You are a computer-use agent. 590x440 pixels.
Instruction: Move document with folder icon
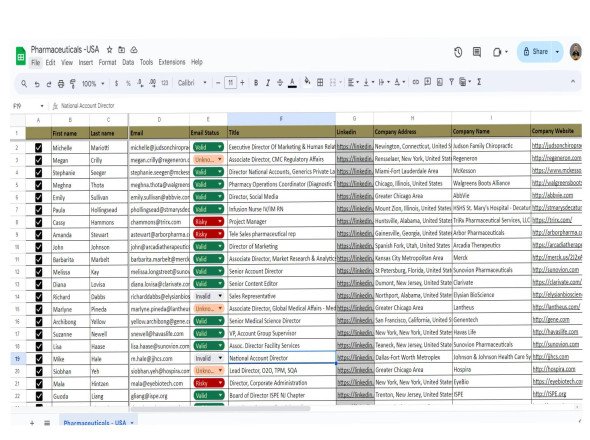click(122, 50)
